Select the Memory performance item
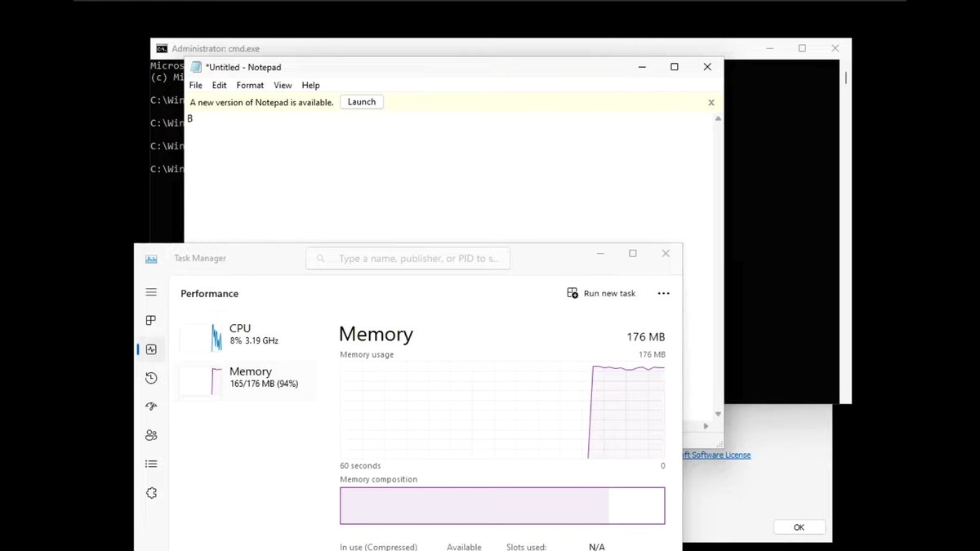This screenshot has height=551, width=980. click(x=245, y=377)
